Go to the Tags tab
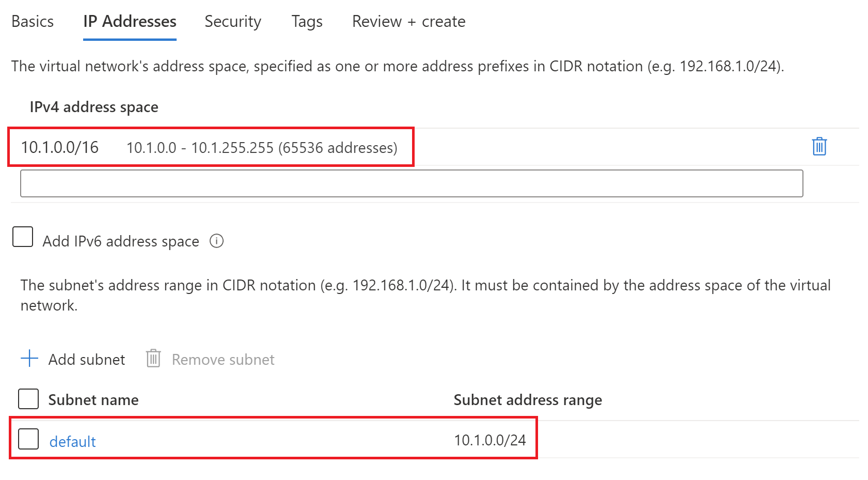Viewport: 868px width, 480px height. click(x=306, y=21)
